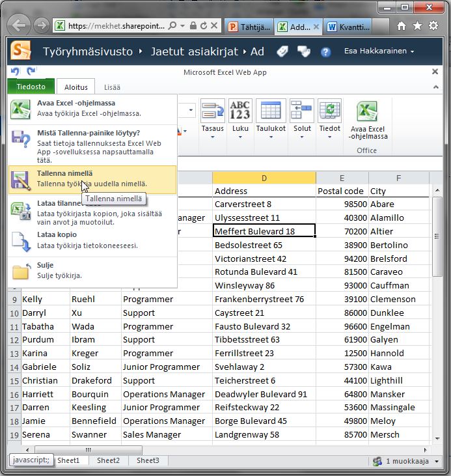Open Luku number format group
Viewport: 451px width, 476px height.
pyautogui.click(x=240, y=119)
